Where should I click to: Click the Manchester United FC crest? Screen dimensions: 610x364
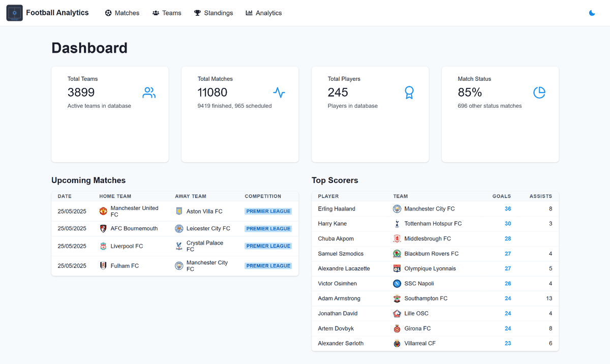[103, 211]
